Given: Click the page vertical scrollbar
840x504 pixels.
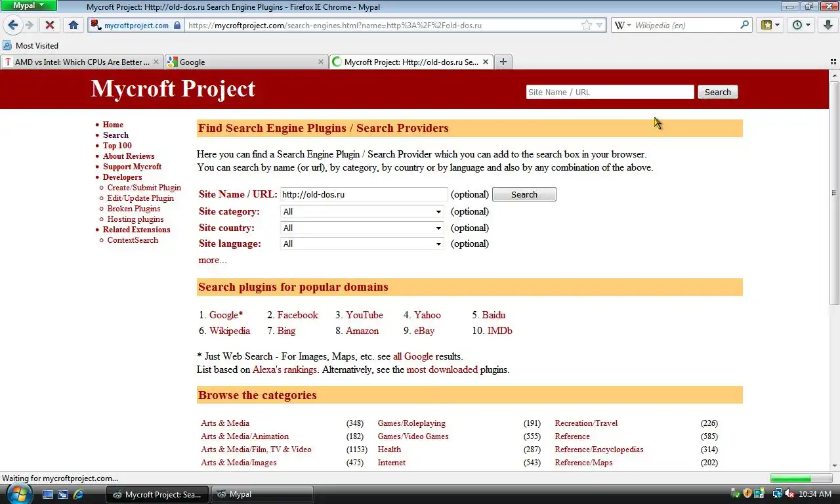Looking at the screenshot, I should pos(834,194).
